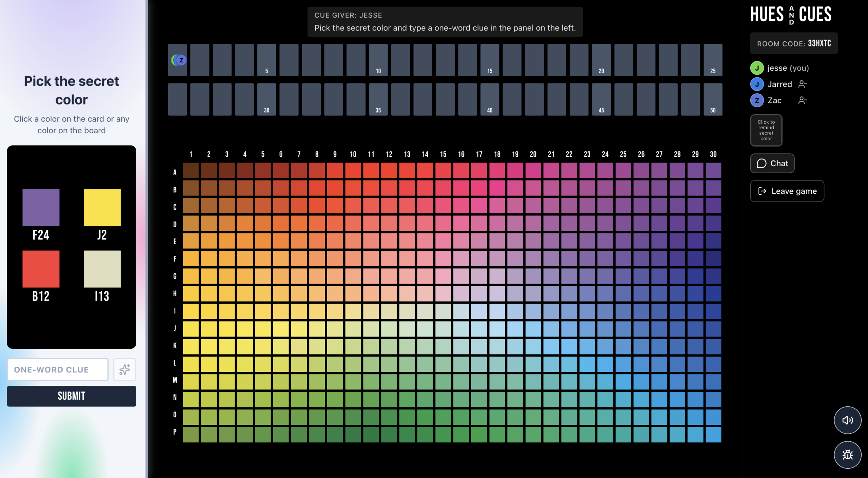Click the AI sparkle clue suggestion icon
868x478 pixels.
[x=124, y=369]
